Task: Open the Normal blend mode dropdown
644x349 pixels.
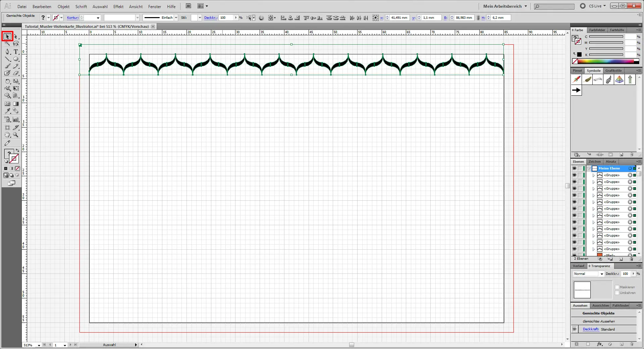Action: pyautogui.click(x=601, y=274)
